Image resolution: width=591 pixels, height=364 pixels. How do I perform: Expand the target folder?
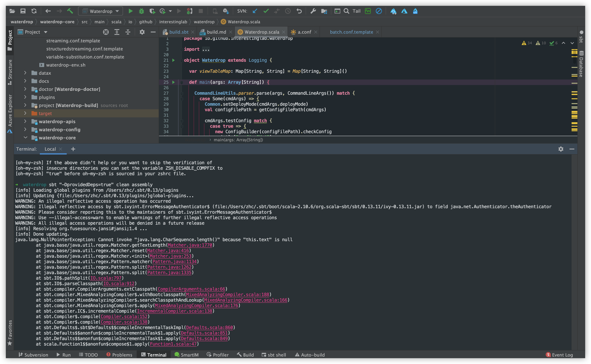tap(25, 113)
